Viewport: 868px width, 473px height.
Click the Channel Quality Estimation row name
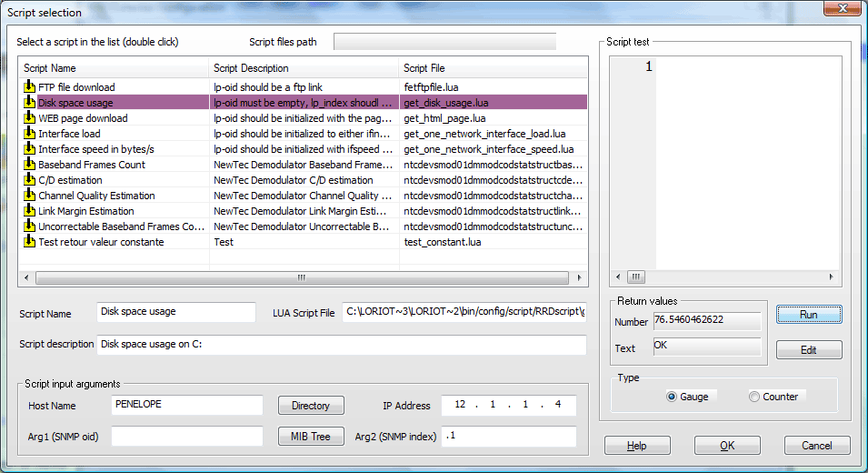(96, 196)
